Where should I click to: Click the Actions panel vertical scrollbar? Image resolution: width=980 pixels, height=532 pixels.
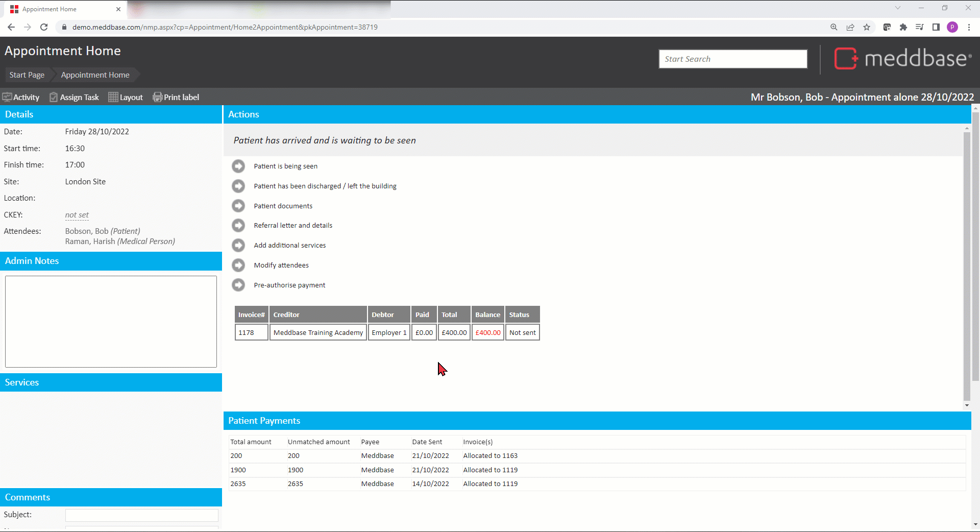pos(966,265)
